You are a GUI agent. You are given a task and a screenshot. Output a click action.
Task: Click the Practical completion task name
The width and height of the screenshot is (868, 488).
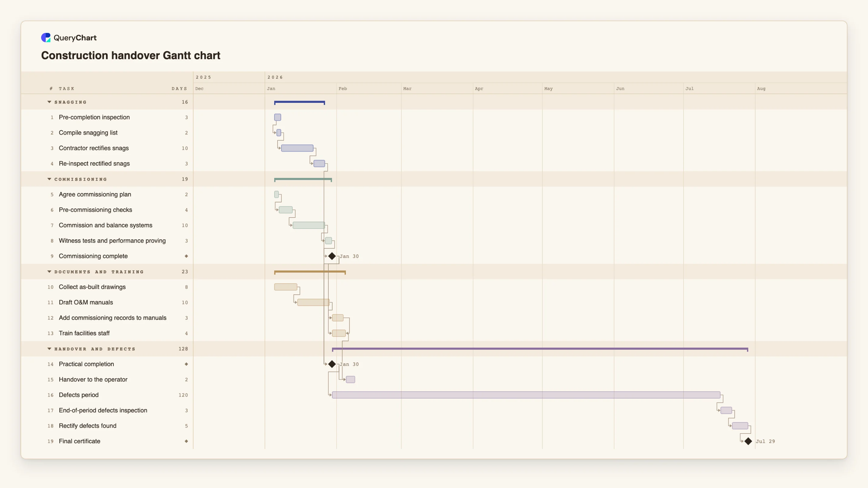[86, 364]
